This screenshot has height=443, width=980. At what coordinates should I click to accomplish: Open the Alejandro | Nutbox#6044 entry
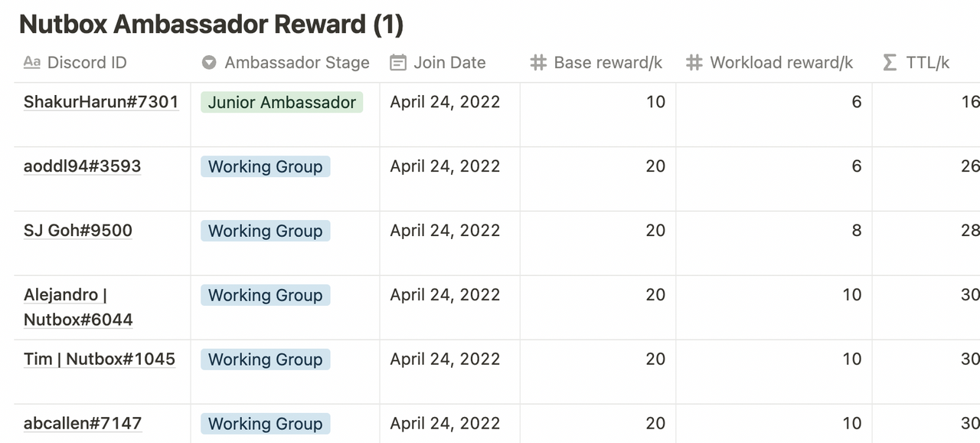(x=78, y=307)
